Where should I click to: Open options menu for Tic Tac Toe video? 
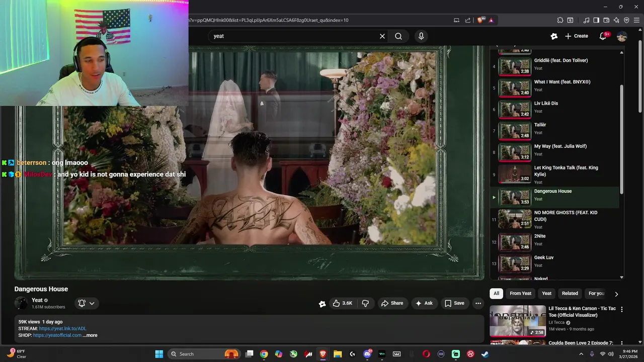[622, 309]
